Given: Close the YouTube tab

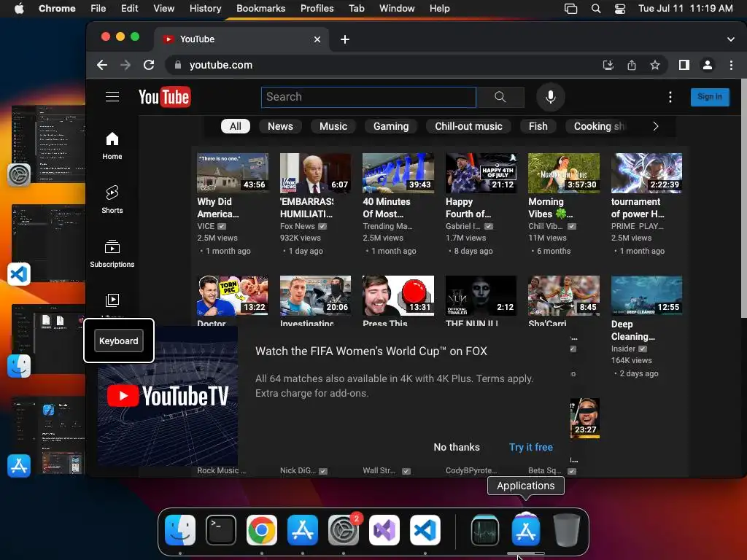Looking at the screenshot, I should [317, 39].
